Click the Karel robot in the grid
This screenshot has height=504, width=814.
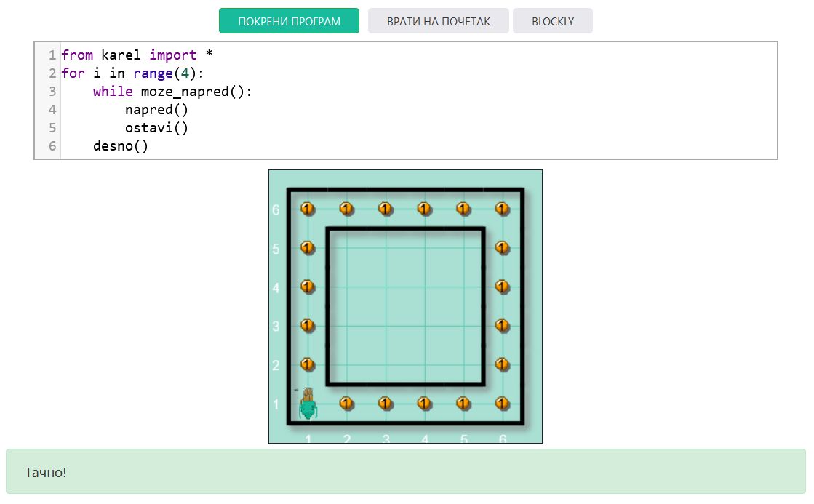tap(308, 404)
